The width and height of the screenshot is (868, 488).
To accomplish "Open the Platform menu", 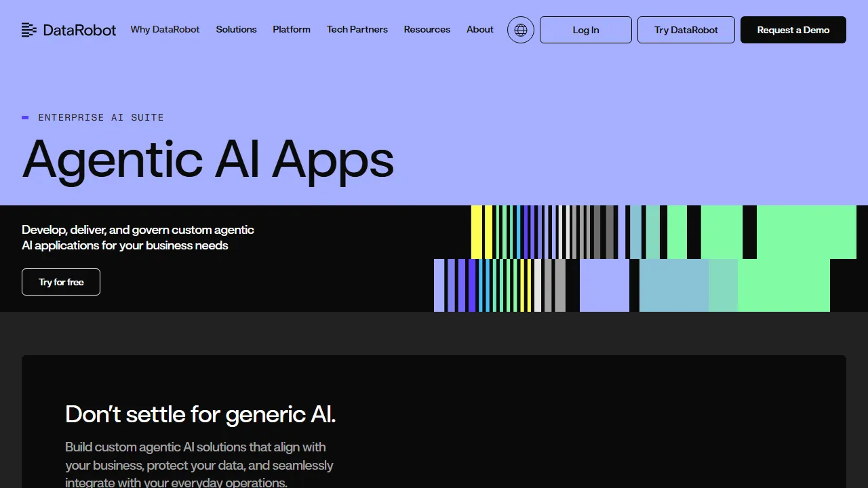I will coord(292,30).
